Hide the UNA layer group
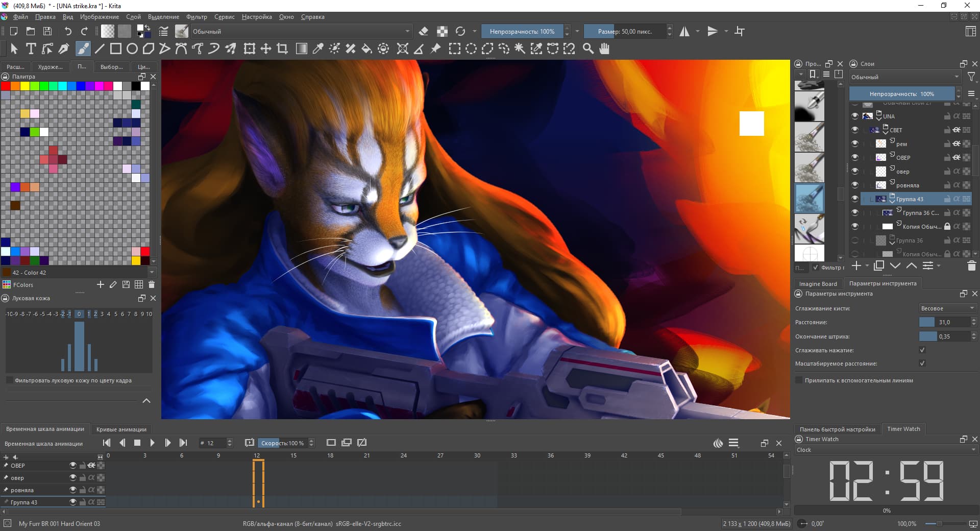Image resolution: width=980 pixels, height=531 pixels. click(x=855, y=116)
